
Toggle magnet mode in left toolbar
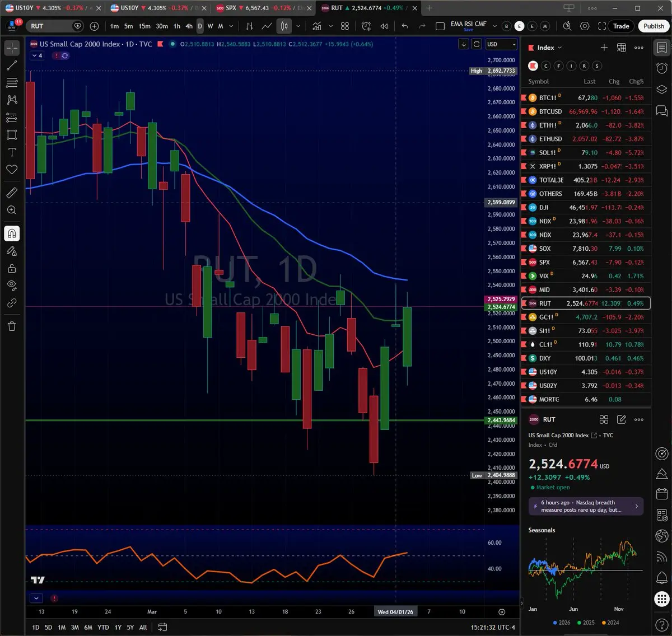point(12,233)
